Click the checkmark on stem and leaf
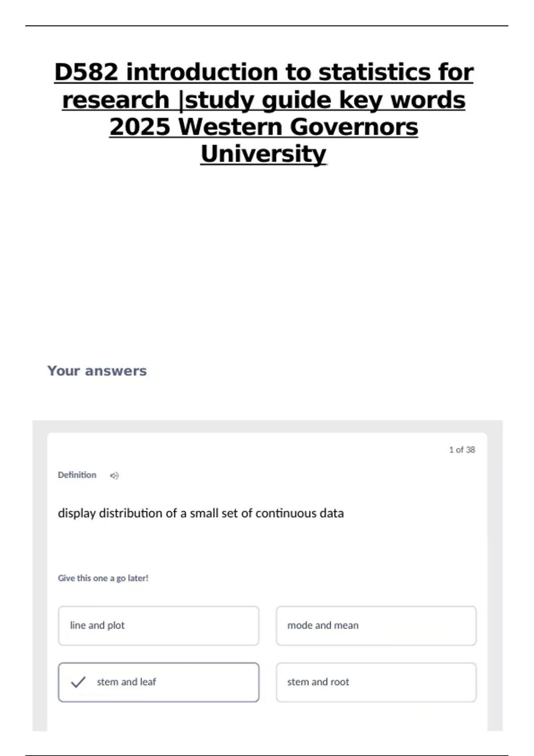The height and width of the screenshot is (756, 534). click(x=78, y=682)
